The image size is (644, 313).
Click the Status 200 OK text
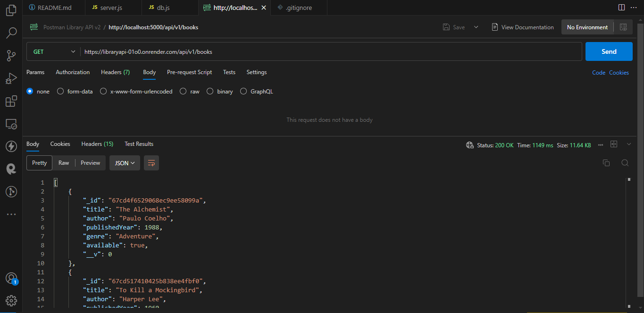(x=495, y=145)
